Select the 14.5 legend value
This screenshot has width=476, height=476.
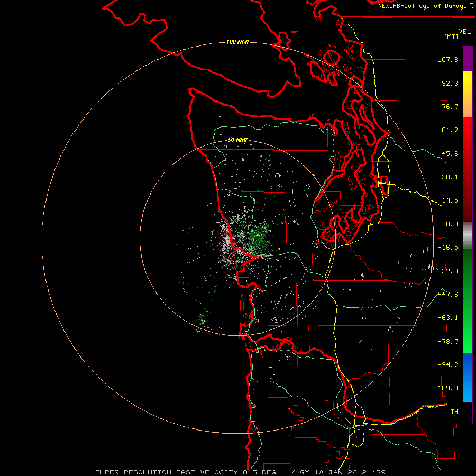pyautogui.click(x=450, y=200)
